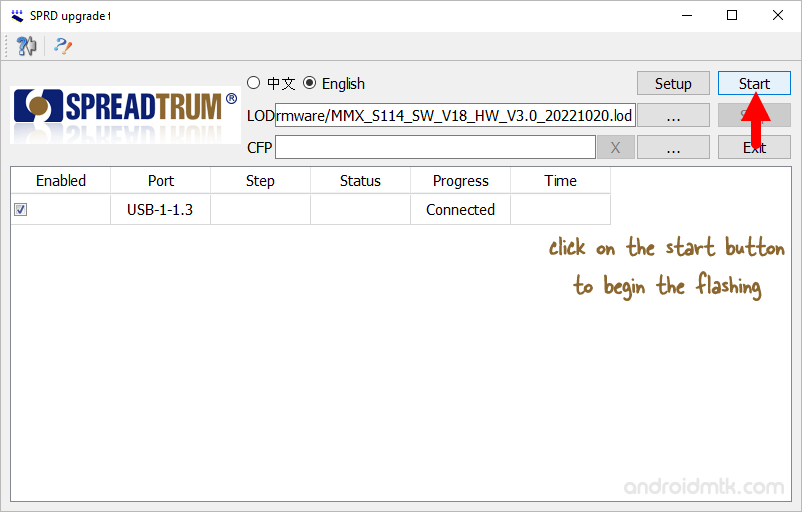Click the SPRD upgrade title bar icon
Screen dimensions: 802x512
click(x=16, y=15)
